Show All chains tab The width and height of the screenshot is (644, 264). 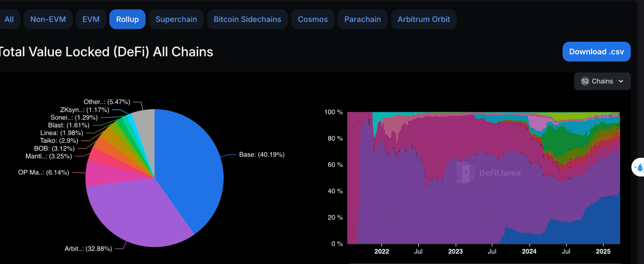tap(9, 19)
